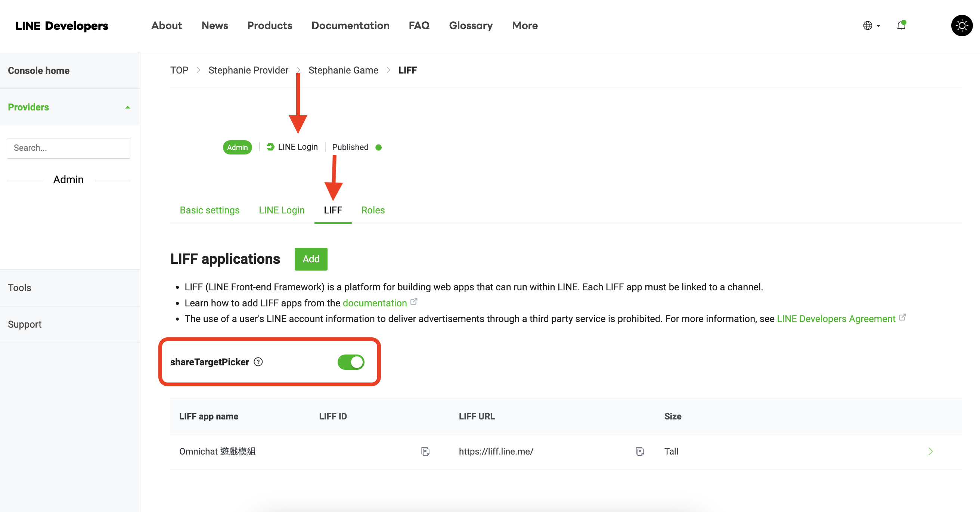
Task: Copy the LIFF ID using the copy icon
Action: click(x=425, y=451)
